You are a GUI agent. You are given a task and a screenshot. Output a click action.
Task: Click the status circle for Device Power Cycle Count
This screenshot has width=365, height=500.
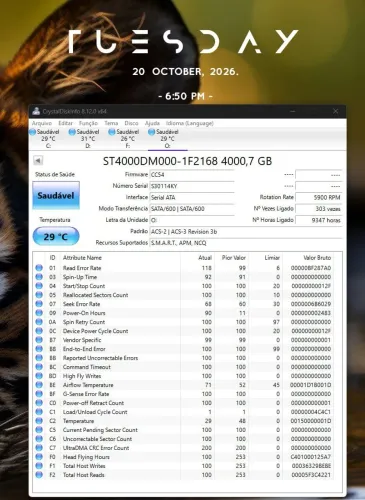(x=39, y=331)
